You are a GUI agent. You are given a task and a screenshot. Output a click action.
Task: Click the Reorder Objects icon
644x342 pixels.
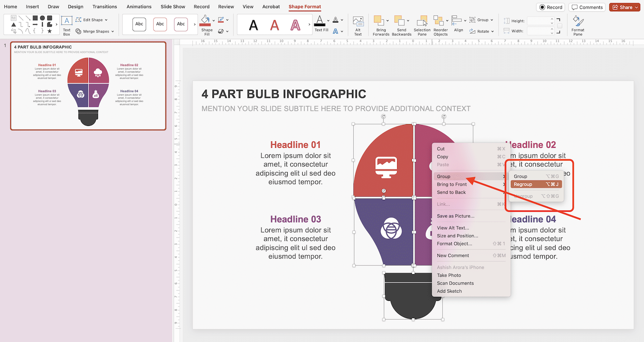[x=438, y=21]
